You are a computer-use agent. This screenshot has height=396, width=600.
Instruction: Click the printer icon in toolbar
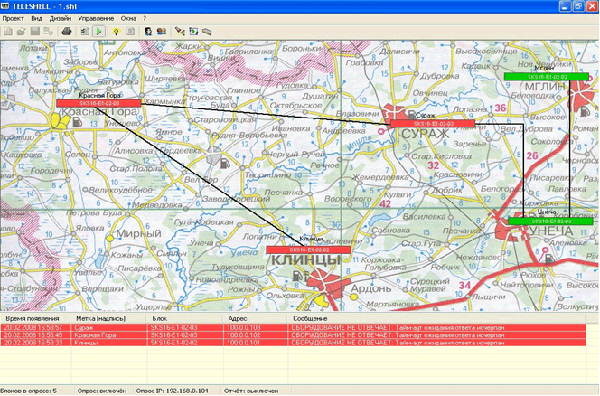67,31
